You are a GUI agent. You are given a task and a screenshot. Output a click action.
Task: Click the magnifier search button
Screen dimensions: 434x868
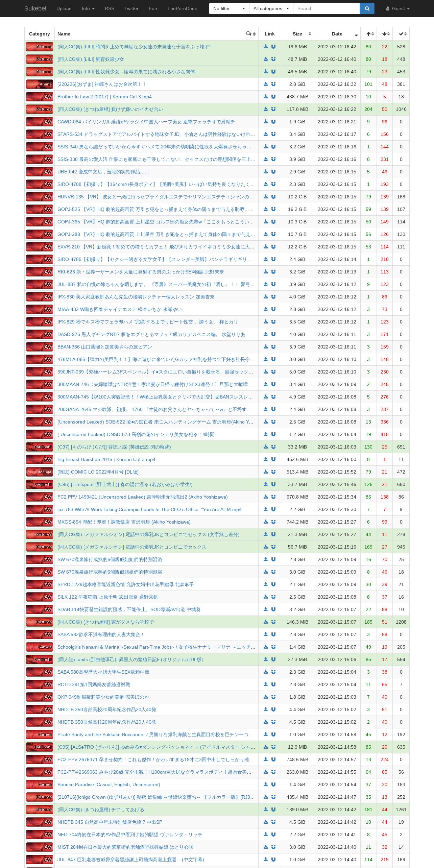pyautogui.click(x=367, y=8)
